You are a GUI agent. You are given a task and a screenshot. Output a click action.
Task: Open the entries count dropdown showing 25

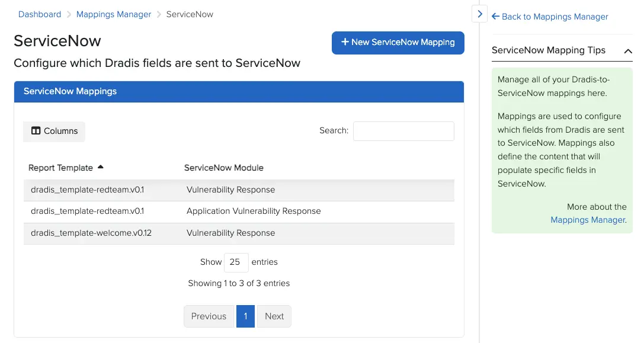236,262
